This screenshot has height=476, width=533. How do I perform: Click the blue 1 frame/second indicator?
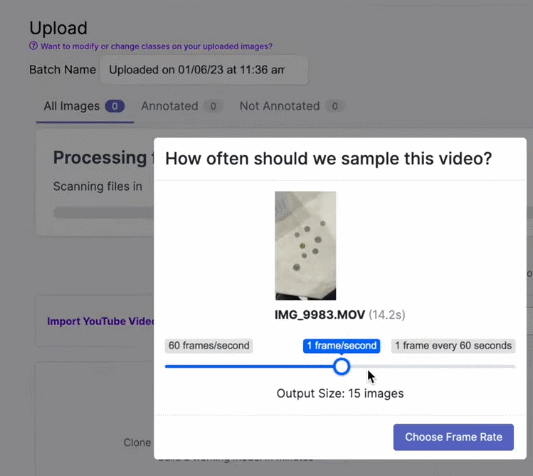[342, 346]
